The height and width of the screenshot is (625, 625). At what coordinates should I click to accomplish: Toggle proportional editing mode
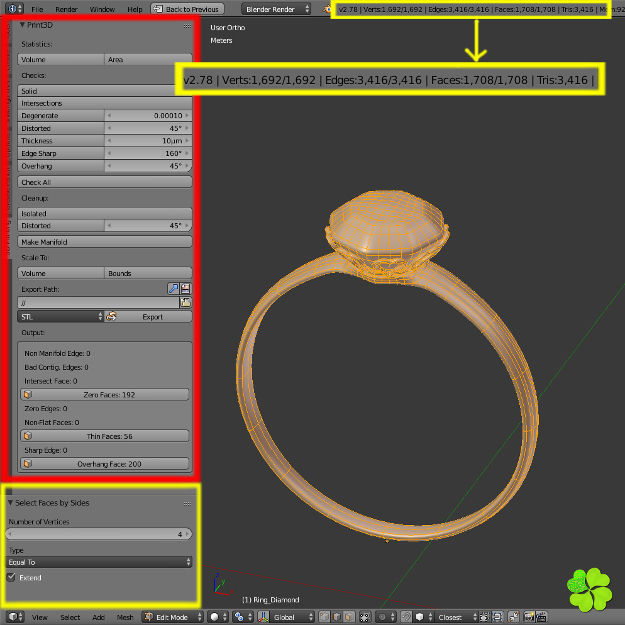tap(385, 617)
